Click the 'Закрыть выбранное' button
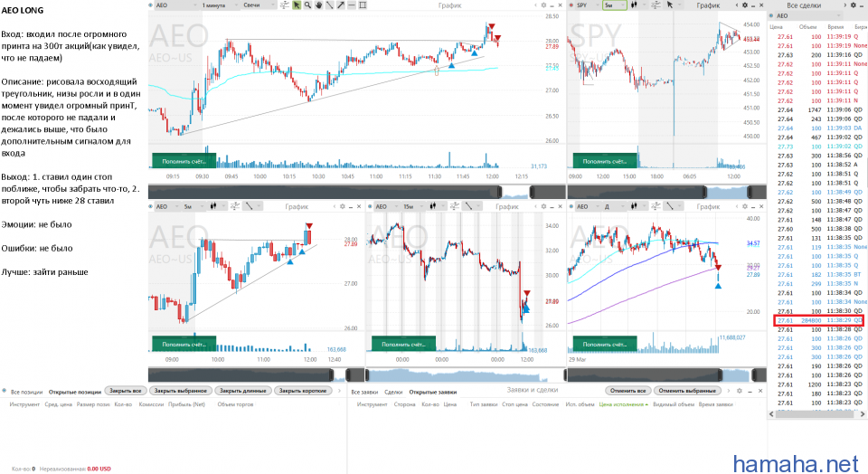868x474 pixels. (180, 391)
